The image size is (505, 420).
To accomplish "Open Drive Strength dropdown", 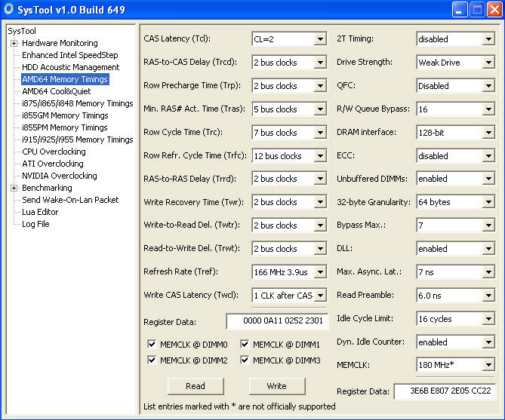I will click(455, 63).
